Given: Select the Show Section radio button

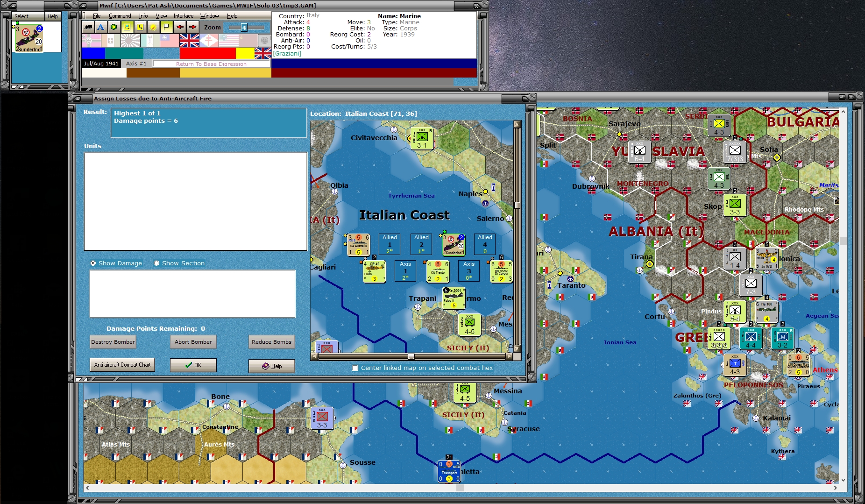Looking at the screenshot, I should (x=157, y=263).
